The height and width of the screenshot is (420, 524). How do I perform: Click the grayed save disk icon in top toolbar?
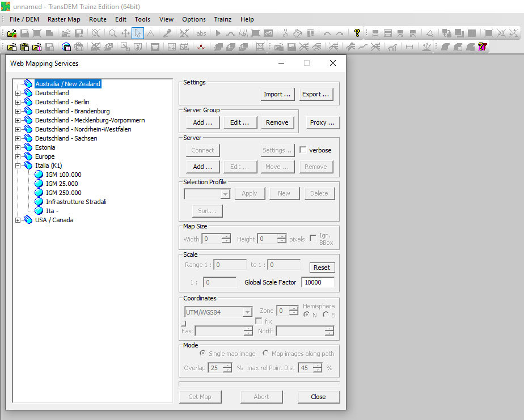pos(24,33)
